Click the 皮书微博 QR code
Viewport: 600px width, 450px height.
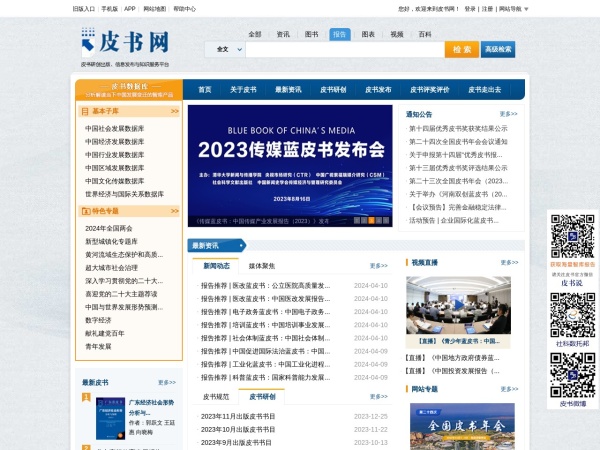click(572, 375)
